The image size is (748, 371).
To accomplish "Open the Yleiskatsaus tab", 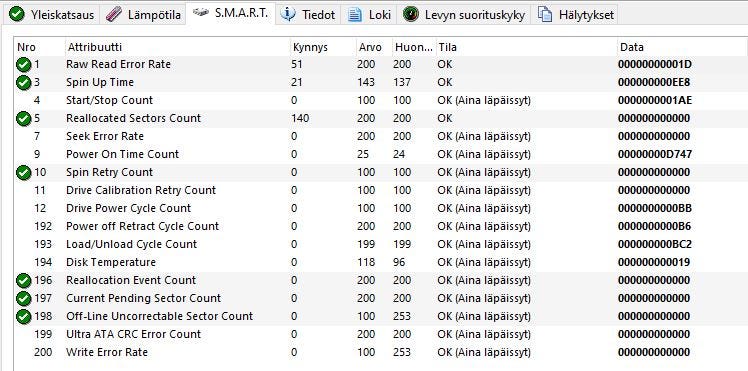I will click(51, 14).
